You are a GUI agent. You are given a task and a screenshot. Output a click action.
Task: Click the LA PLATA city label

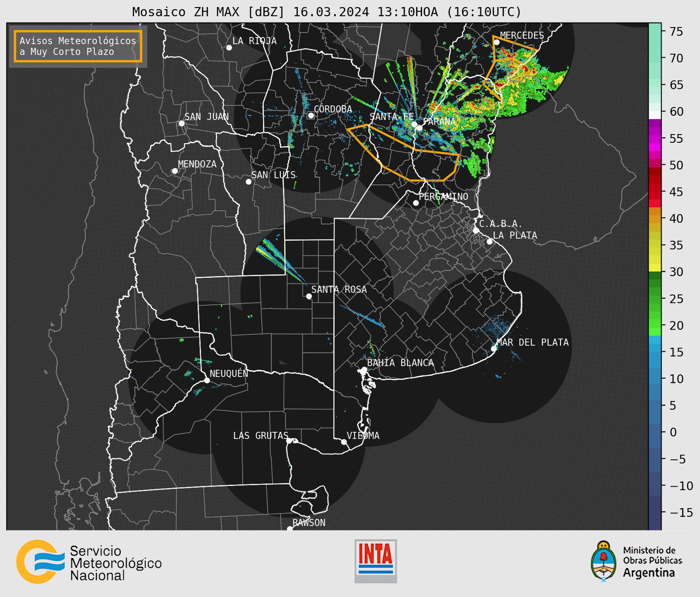515,235
